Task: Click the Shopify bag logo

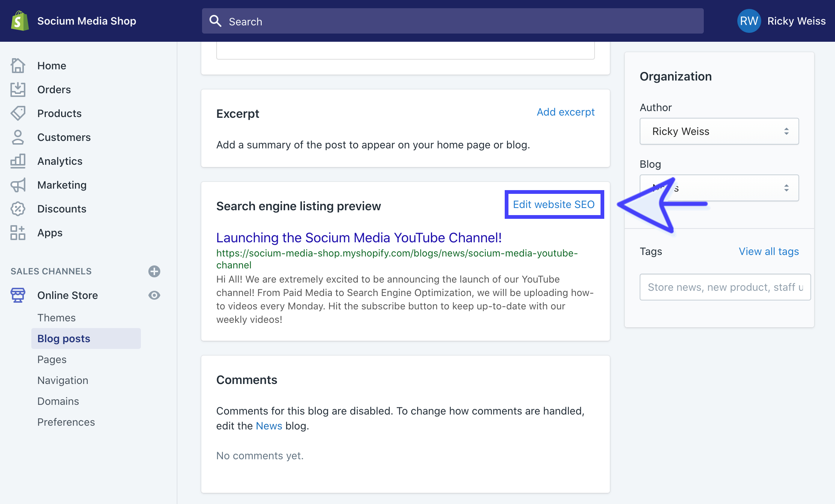Action: 20,21
